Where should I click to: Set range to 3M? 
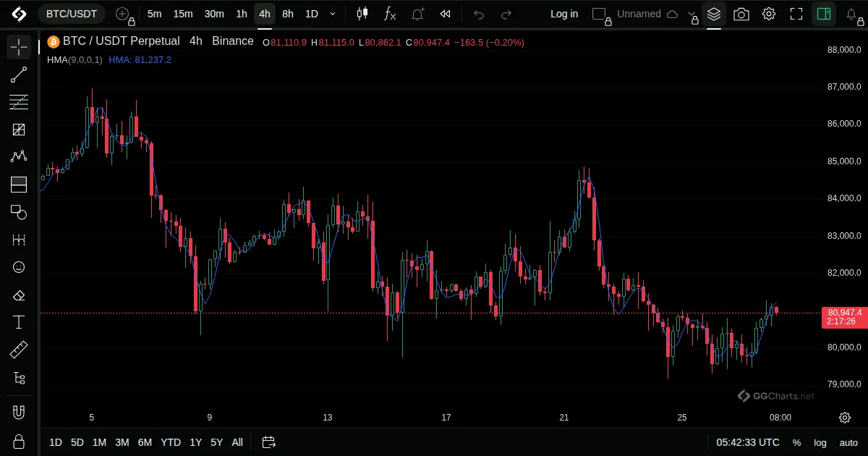[x=122, y=442]
